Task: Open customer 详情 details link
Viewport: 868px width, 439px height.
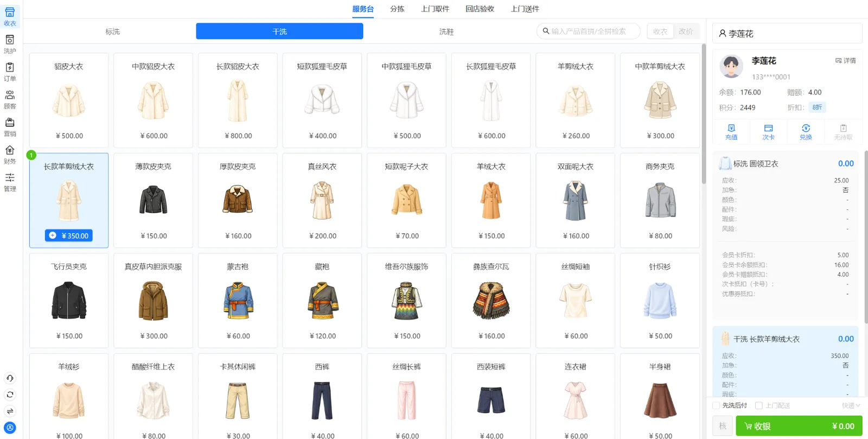Action: [846, 61]
